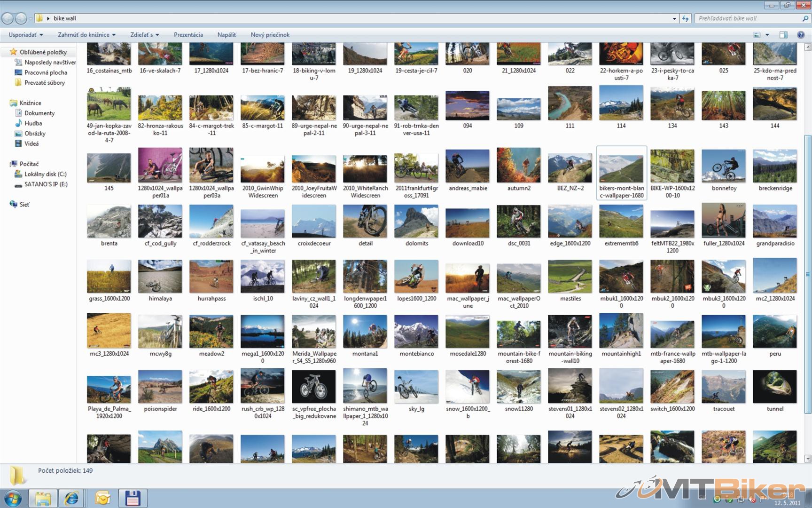Click the Back navigation arrow button
812x508 pixels.
coord(8,18)
